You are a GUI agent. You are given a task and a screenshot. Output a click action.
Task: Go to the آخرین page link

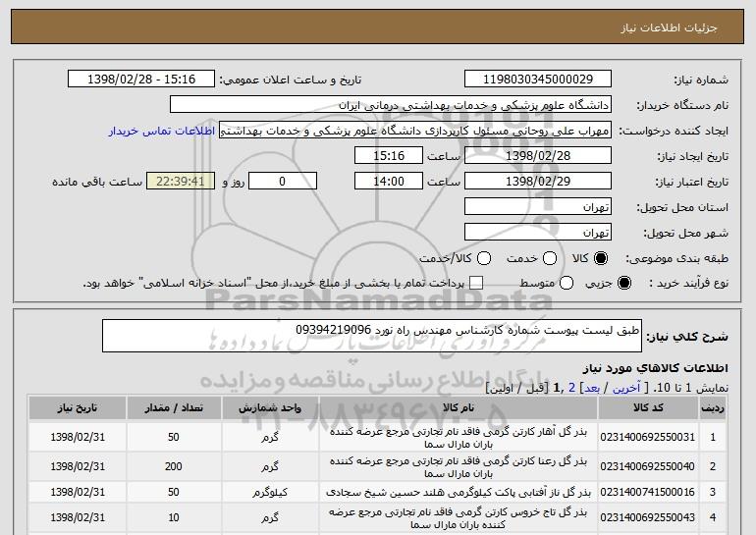[x=626, y=388]
